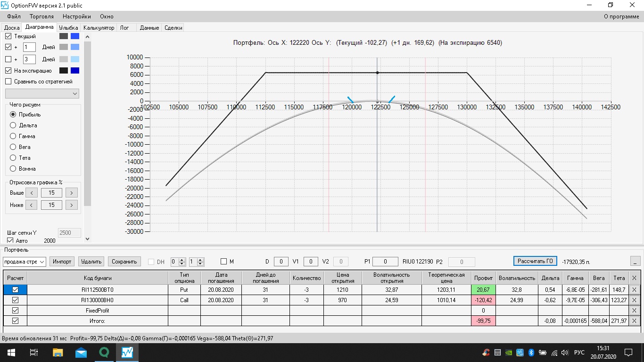Image resolution: width=644 pixels, height=362 pixels.
Task: Step the DH first spinner value
Action: 182,262
